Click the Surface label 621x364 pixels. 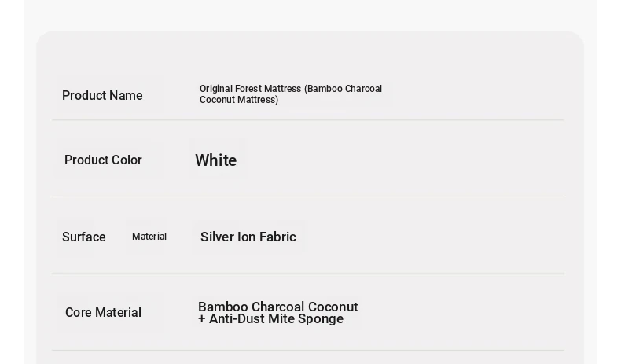(83, 237)
